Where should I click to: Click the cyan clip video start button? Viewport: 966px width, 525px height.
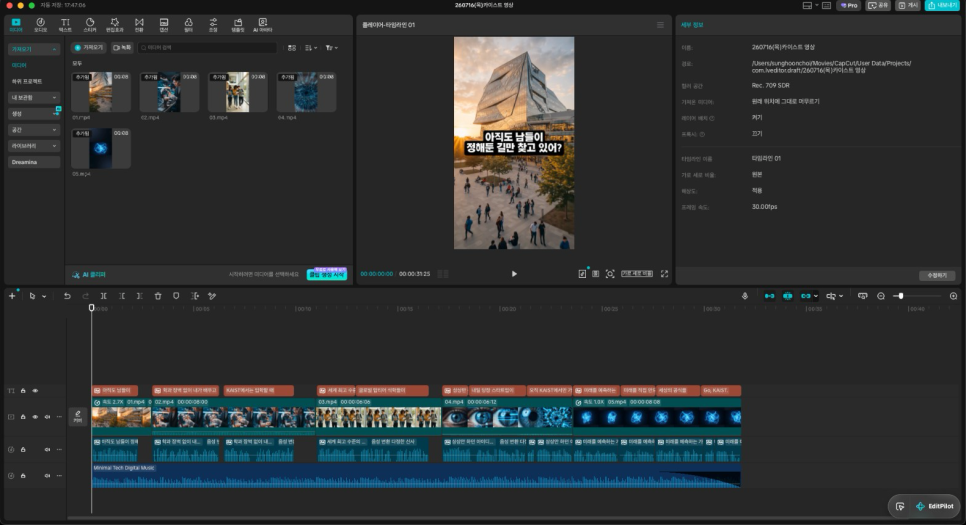tap(327, 274)
